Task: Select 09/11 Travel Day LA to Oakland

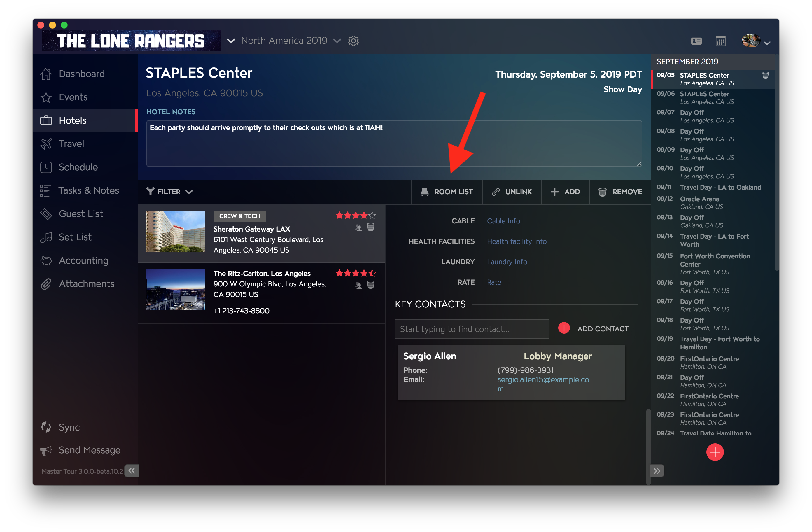Action: click(x=712, y=187)
